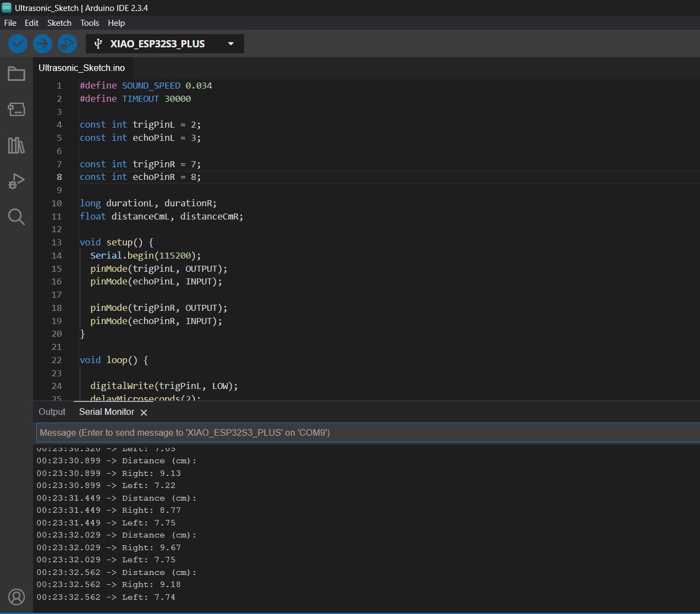
Task: Open the Sketchbook sidebar icon
Action: point(16,73)
